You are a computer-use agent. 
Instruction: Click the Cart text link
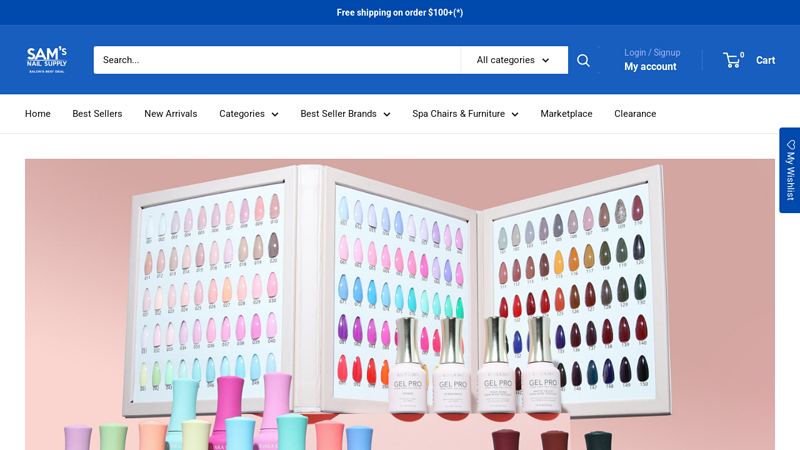click(x=765, y=60)
